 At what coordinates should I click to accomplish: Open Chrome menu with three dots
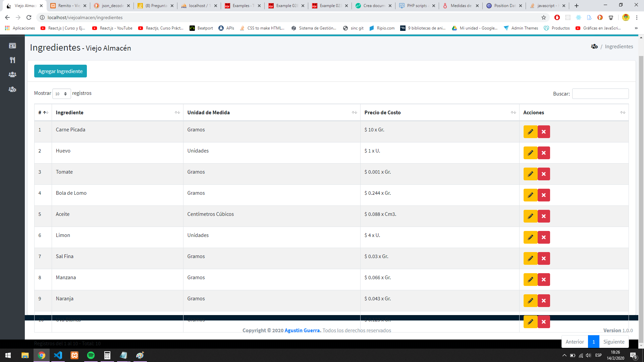coord(637,17)
